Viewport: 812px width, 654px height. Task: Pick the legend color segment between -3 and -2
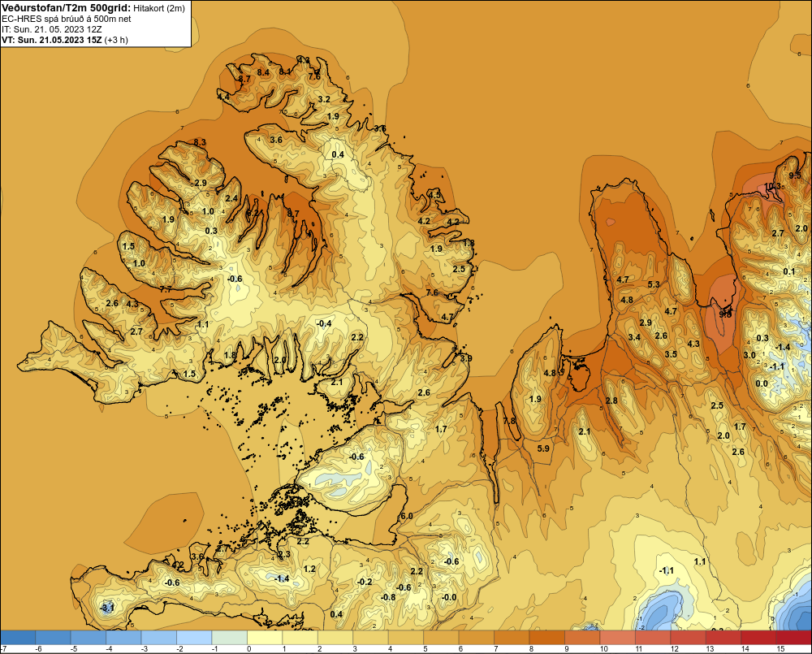pyautogui.click(x=159, y=638)
